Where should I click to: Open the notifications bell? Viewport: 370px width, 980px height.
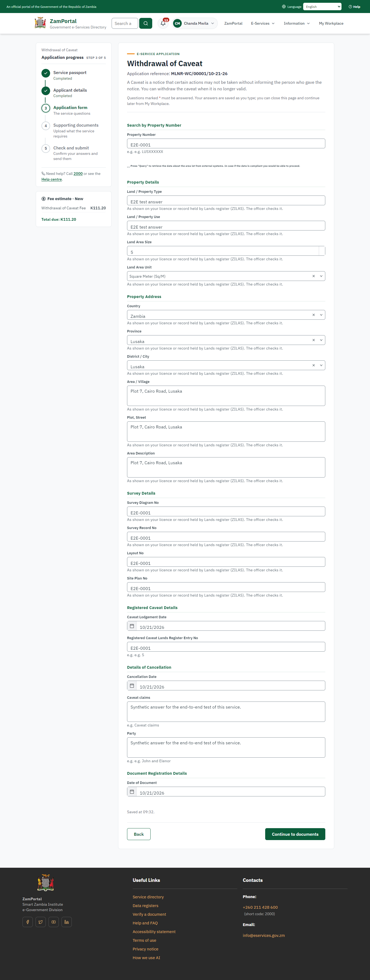tap(163, 23)
